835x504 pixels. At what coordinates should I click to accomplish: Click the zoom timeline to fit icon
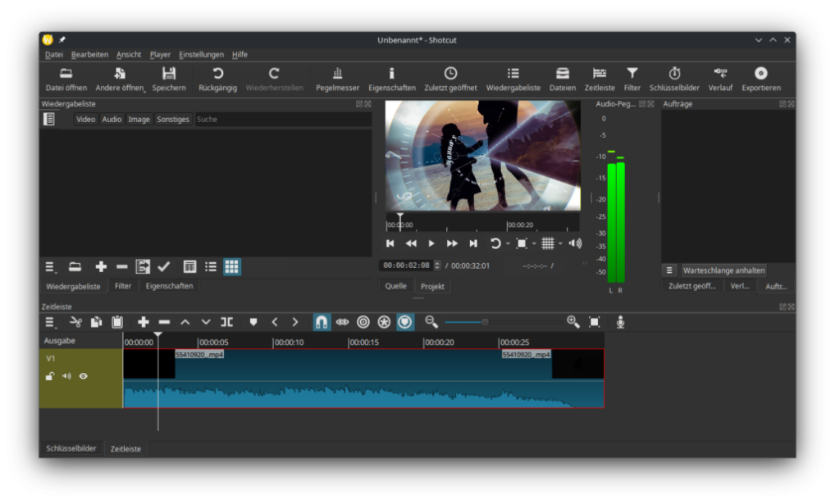click(595, 322)
